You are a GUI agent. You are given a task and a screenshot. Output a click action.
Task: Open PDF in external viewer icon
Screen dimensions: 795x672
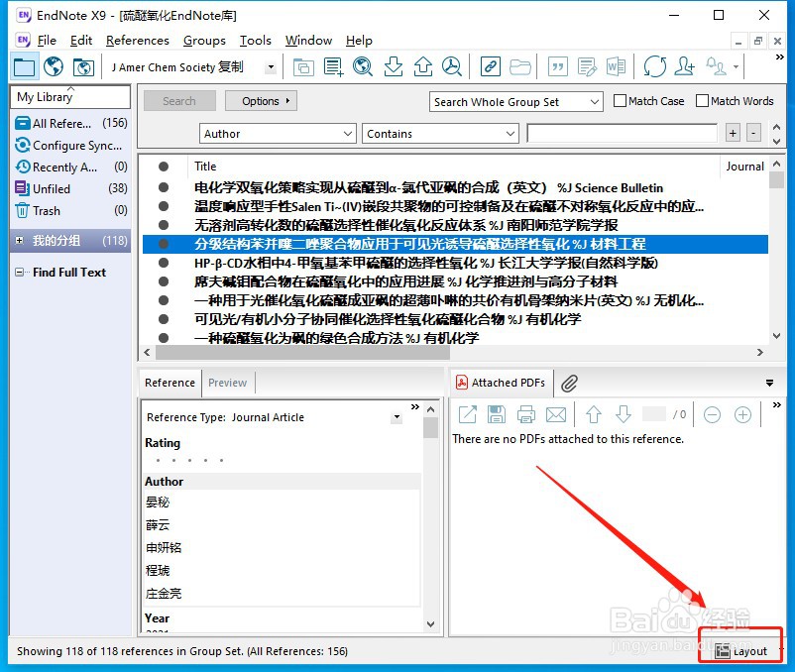point(468,414)
